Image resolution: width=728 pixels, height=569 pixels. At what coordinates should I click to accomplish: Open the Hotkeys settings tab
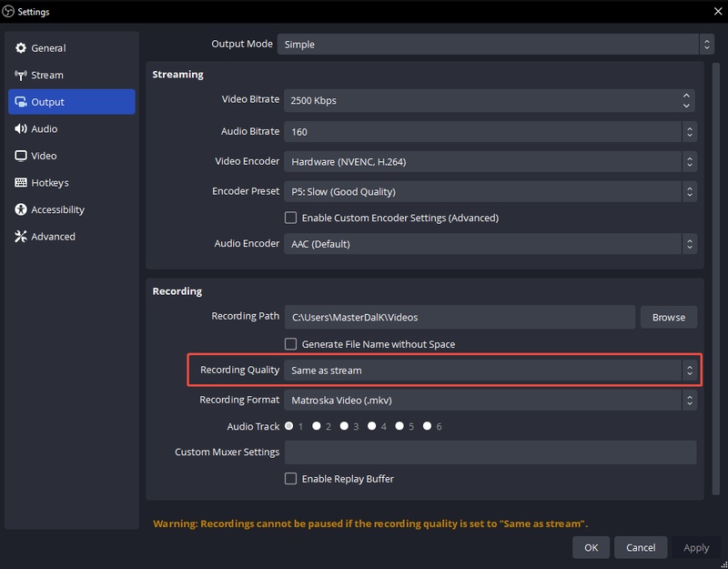coord(72,183)
